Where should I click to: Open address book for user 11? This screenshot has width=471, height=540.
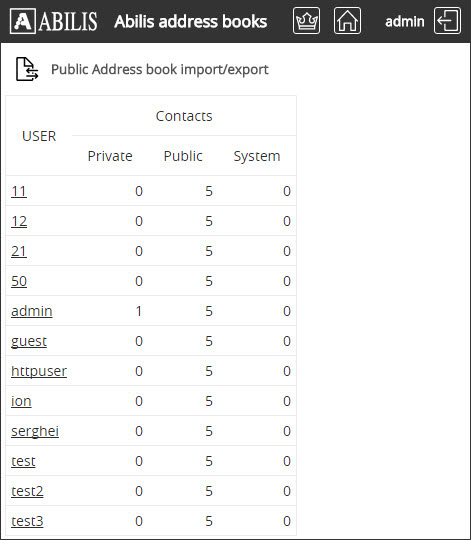[x=19, y=191]
